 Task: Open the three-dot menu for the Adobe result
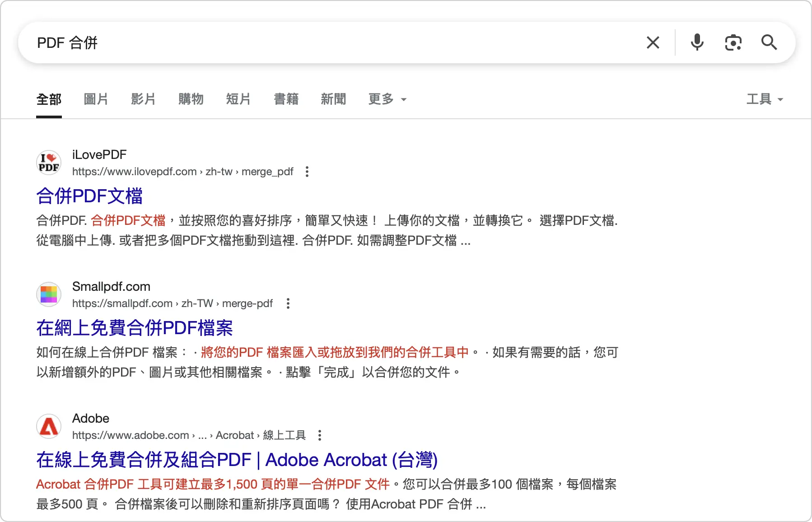click(x=320, y=435)
